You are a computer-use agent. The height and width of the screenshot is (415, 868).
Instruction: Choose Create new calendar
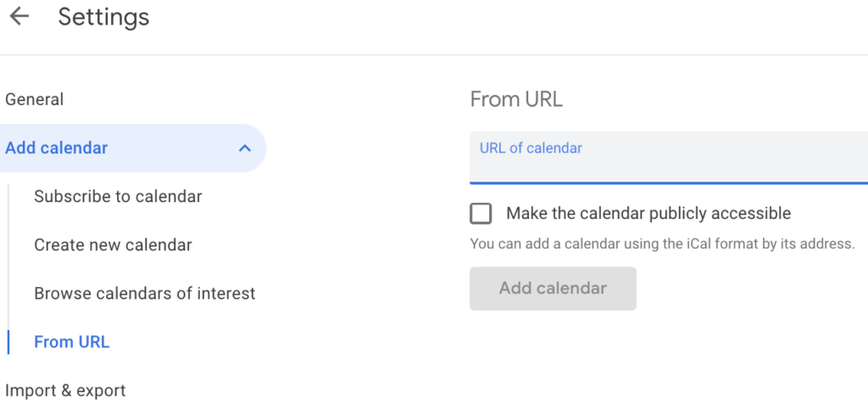[113, 245]
